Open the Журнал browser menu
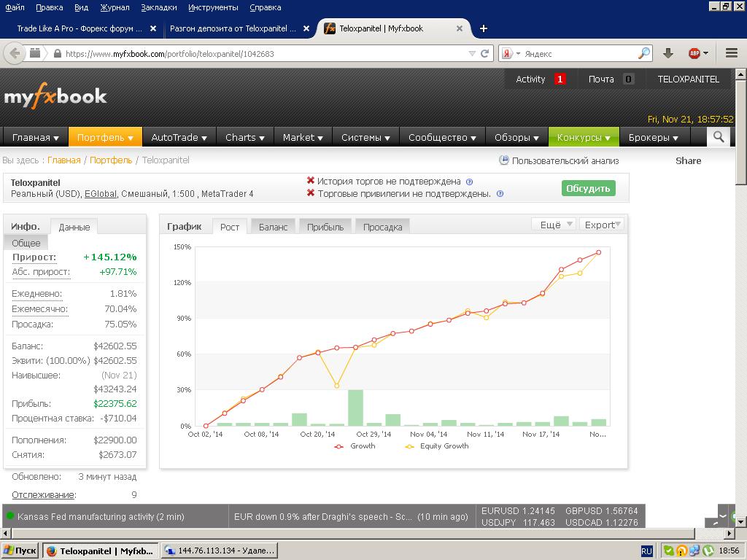This screenshot has height=560, width=747. [x=115, y=7]
